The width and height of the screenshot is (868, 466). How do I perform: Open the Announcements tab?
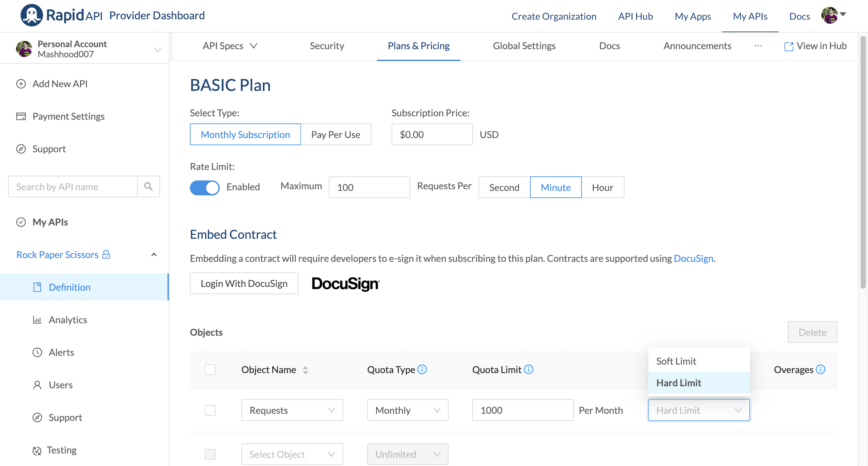[x=697, y=46]
